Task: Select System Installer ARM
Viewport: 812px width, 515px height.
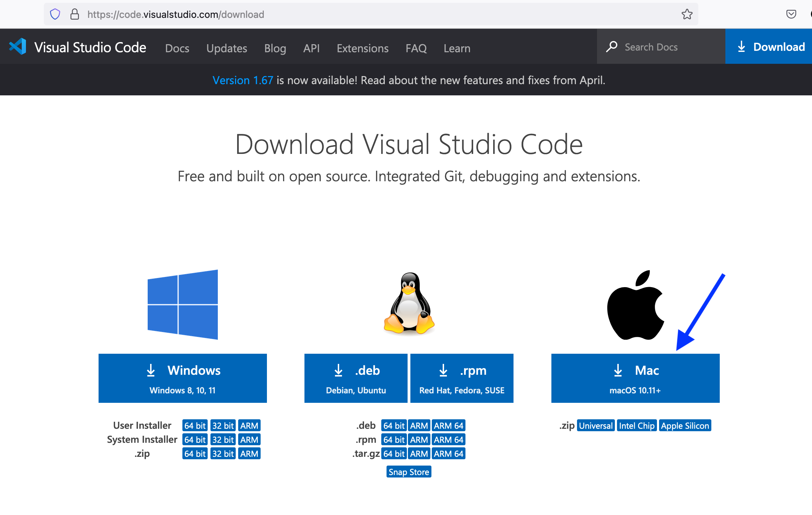Action: [249, 440]
